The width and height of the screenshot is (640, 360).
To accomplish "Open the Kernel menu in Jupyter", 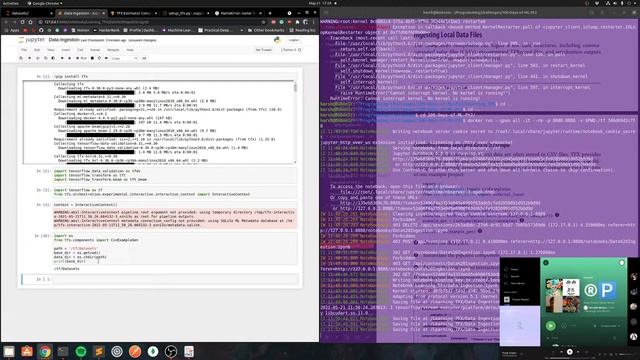I will point(95,50).
